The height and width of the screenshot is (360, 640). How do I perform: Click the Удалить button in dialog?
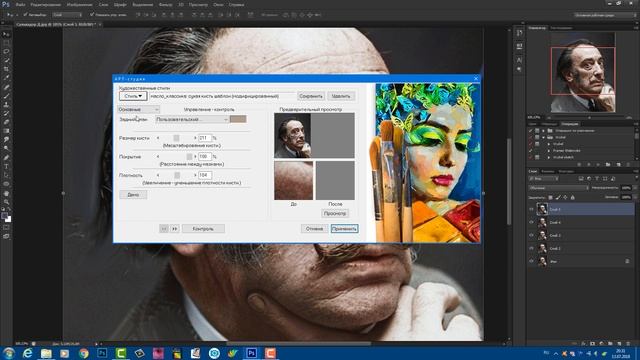pyautogui.click(x=341, y=96)
